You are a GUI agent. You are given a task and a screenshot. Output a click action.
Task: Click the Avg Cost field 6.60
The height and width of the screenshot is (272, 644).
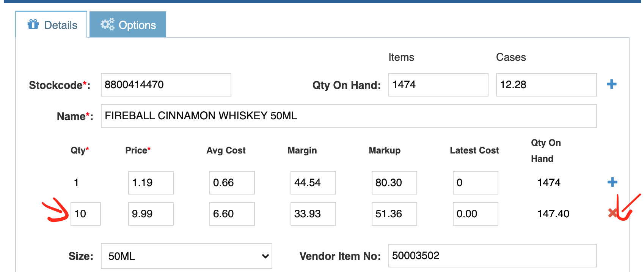(x=232, y=214)
